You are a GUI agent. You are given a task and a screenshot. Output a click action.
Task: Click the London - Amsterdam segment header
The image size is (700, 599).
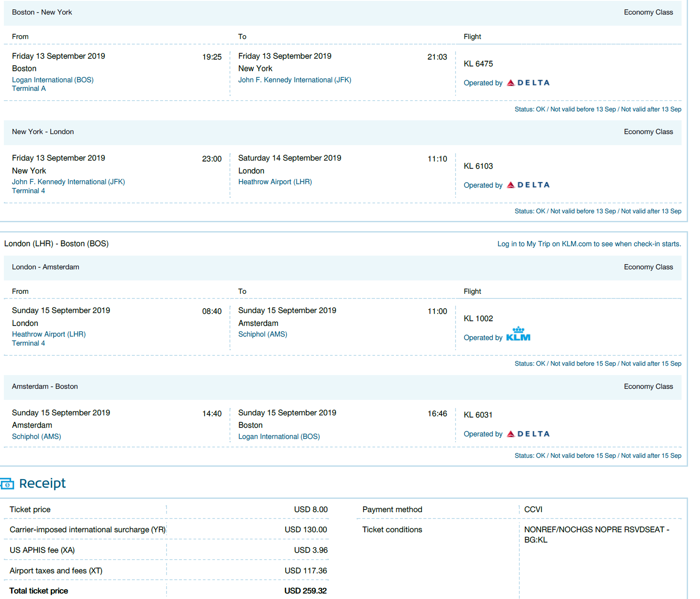(x=45, y=267)
